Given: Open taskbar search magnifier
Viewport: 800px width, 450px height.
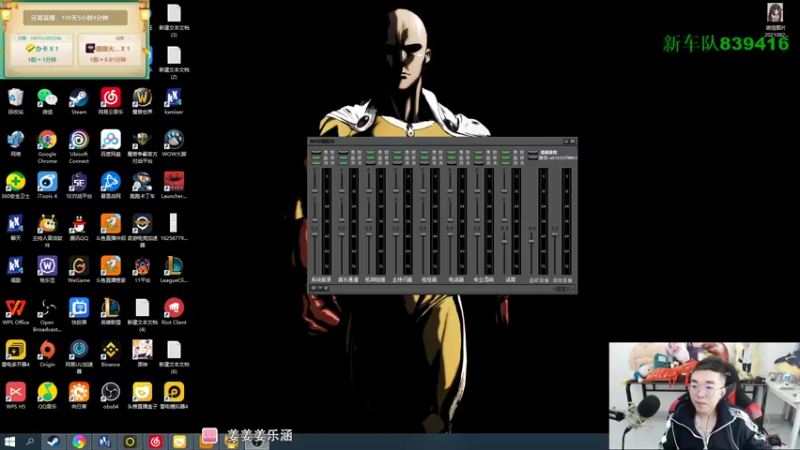Looking at the screenshot, I should (x=30, y=442).
